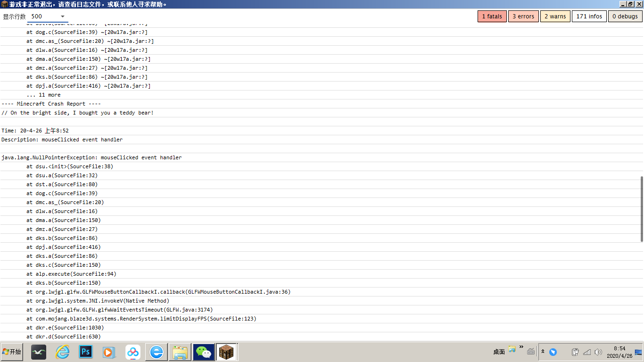Click the dma.a(SourceFile:150) ~[20w17a.jar:?] line
The width and height of the screenshot is (644, 362).
[89, 59]
